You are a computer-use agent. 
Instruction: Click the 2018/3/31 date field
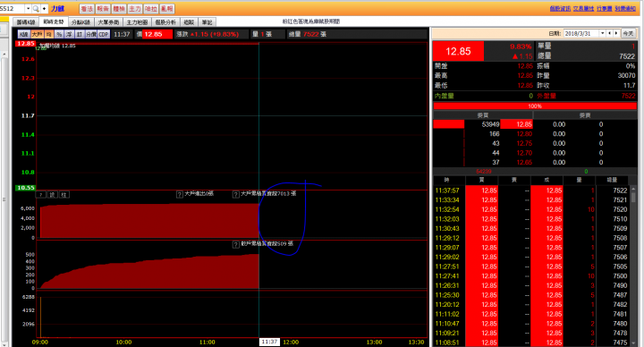coord(581,33)
